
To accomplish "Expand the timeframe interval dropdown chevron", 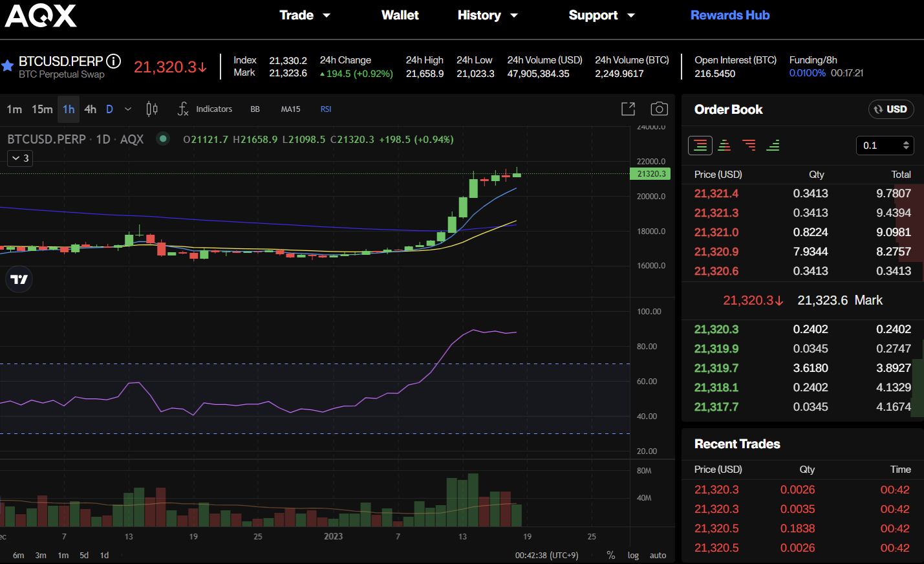I will tap(128, 109).
